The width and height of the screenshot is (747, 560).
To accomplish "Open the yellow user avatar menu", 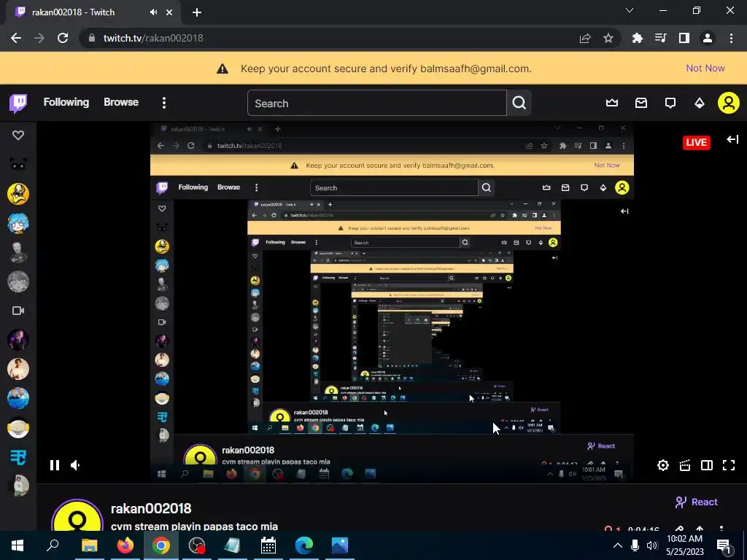I will click(729, 103).
